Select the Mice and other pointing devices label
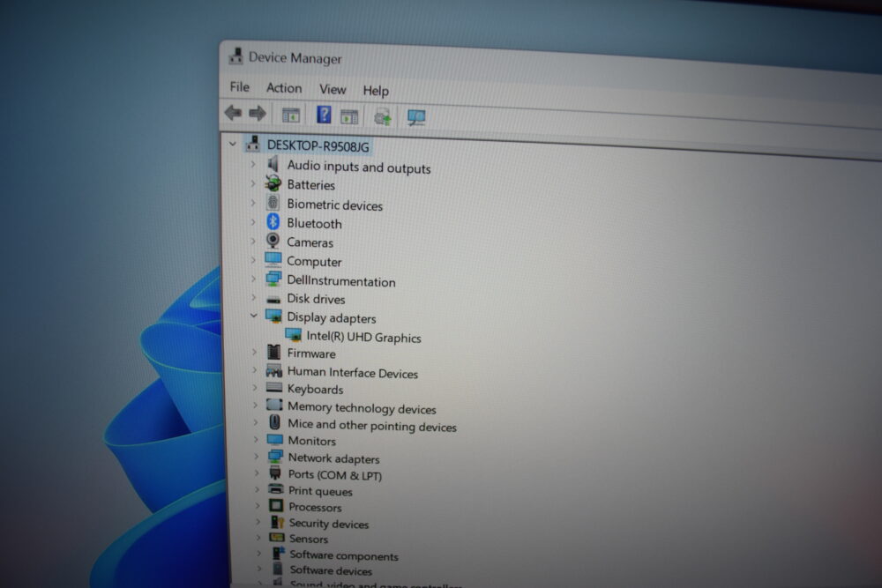The image size is (882, 588). pyautogui.click(x=372, y=426)
